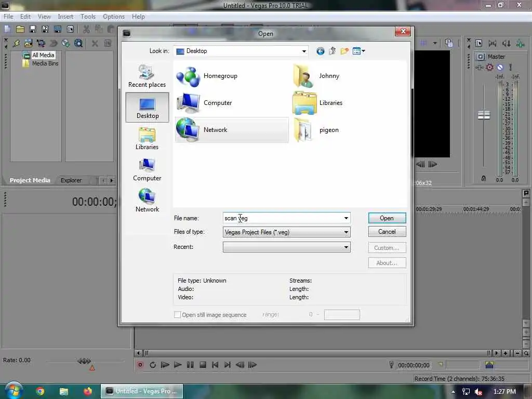This screenshot has width=532, height=399.
Task: Expand the Recent dropdown
Action: [x=346, y=247]
